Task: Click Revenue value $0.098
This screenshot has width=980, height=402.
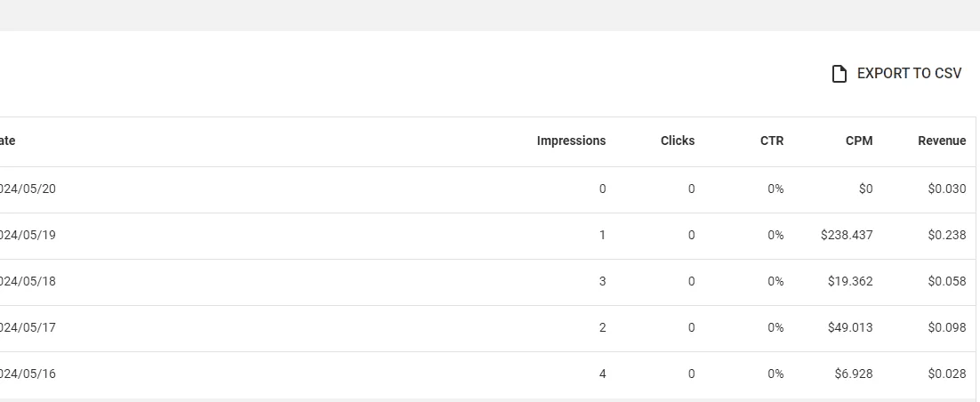Action: click(x=947, y=327)
